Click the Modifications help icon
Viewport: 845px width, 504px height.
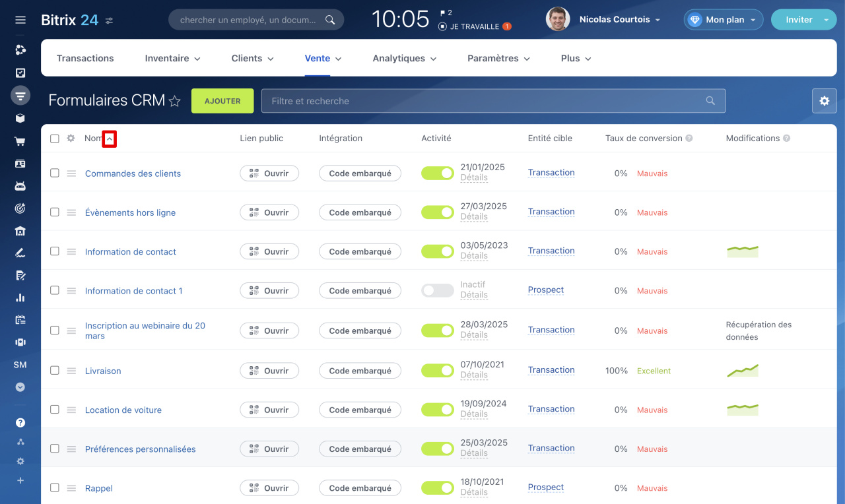click(x=787, y=139)
